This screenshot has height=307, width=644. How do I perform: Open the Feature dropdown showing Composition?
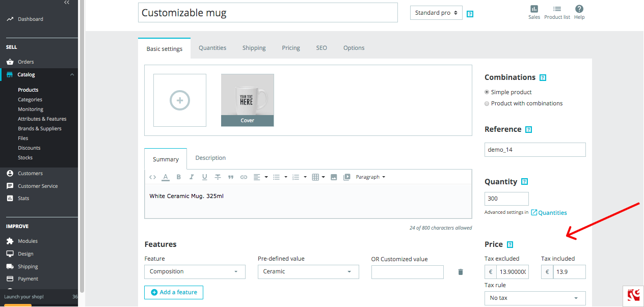[x=195, y=272]
